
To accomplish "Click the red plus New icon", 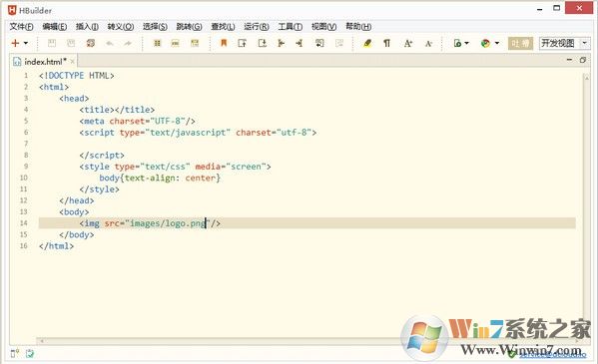I will pyautogui.click(x=15, y=43).
